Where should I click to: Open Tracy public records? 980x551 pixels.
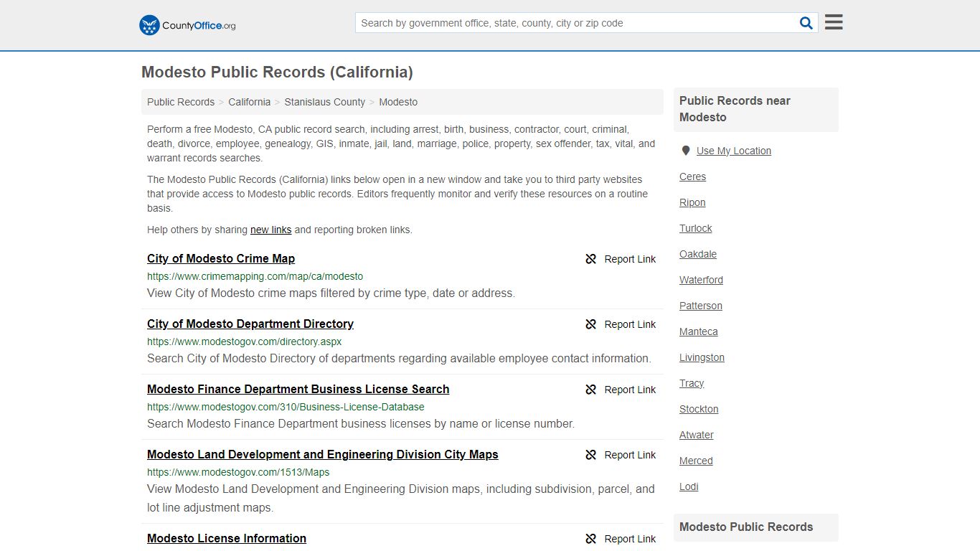692,383
